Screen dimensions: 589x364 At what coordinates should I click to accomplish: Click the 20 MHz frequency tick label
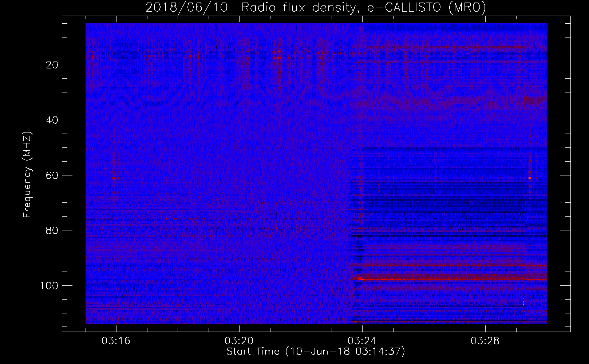point(52,65)
